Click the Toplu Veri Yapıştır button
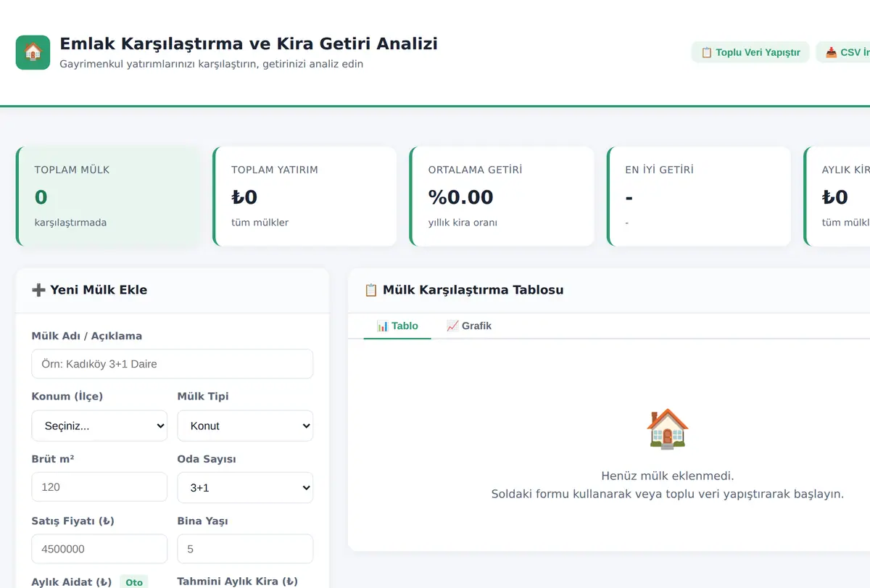 (x=750, y=52)
